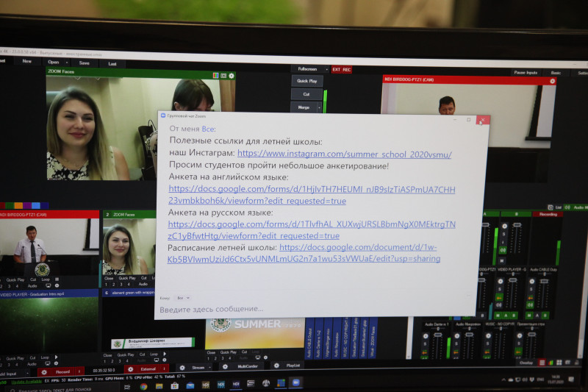588x392 pixels.
Task: Open the Stream settings gear
Action: click(x=182, y=368)
